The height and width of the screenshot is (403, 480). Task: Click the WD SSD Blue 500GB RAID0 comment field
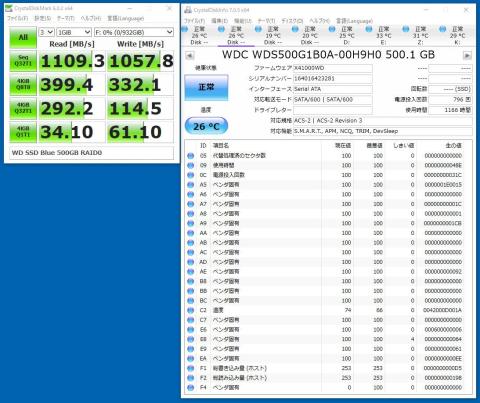(91, 153)
